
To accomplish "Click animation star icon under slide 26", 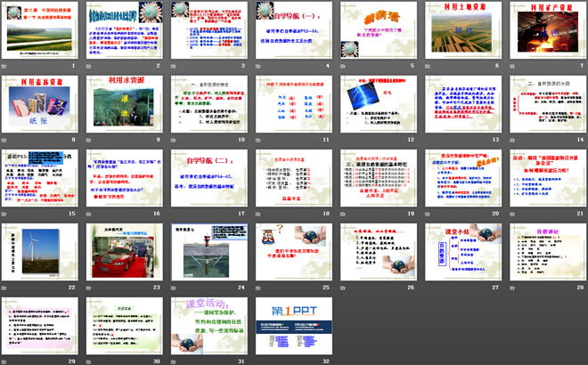I will pos(343,288).
